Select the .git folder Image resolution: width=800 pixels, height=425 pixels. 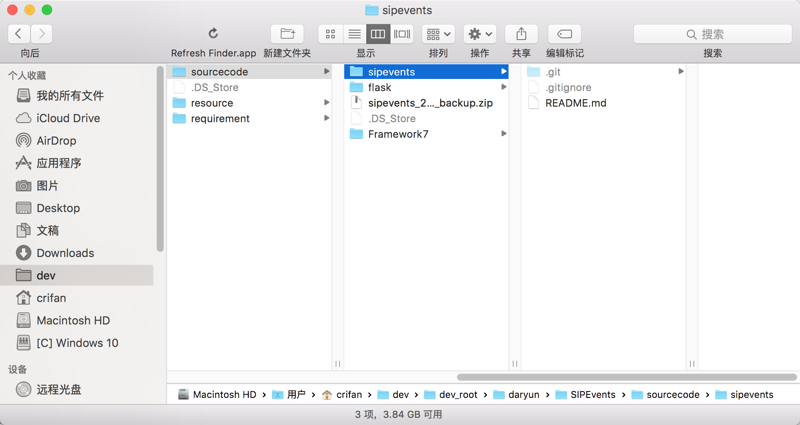pos(603,71)
